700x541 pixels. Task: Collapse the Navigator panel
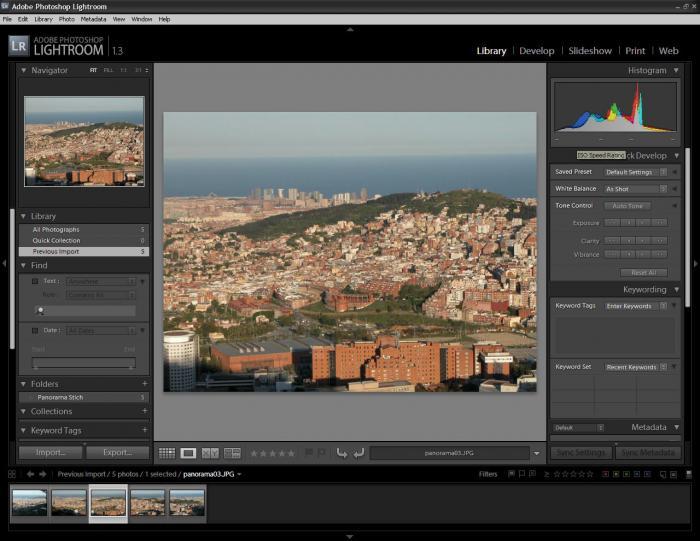[x=24, y=70]
